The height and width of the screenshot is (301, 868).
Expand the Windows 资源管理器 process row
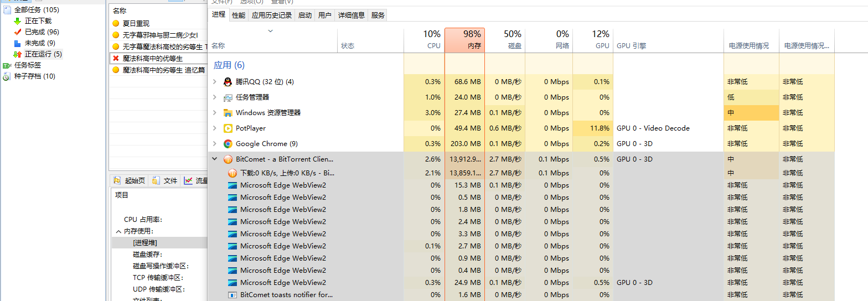click(215, 113)
